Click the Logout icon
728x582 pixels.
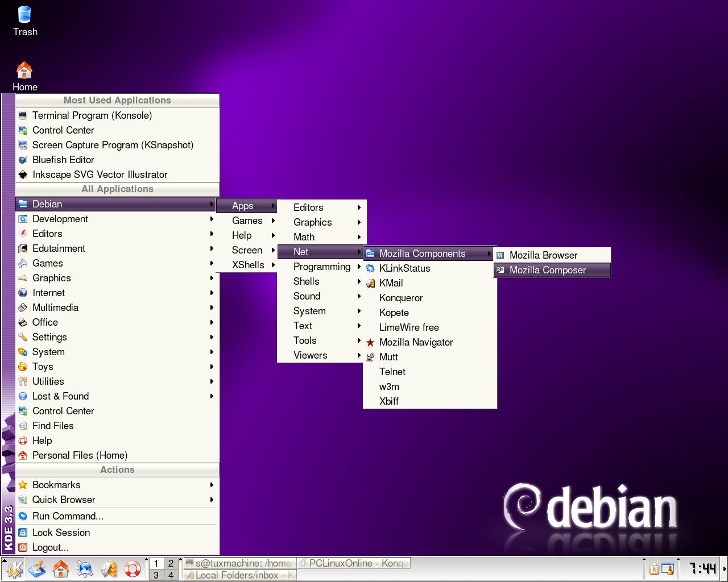click(23, 547)
